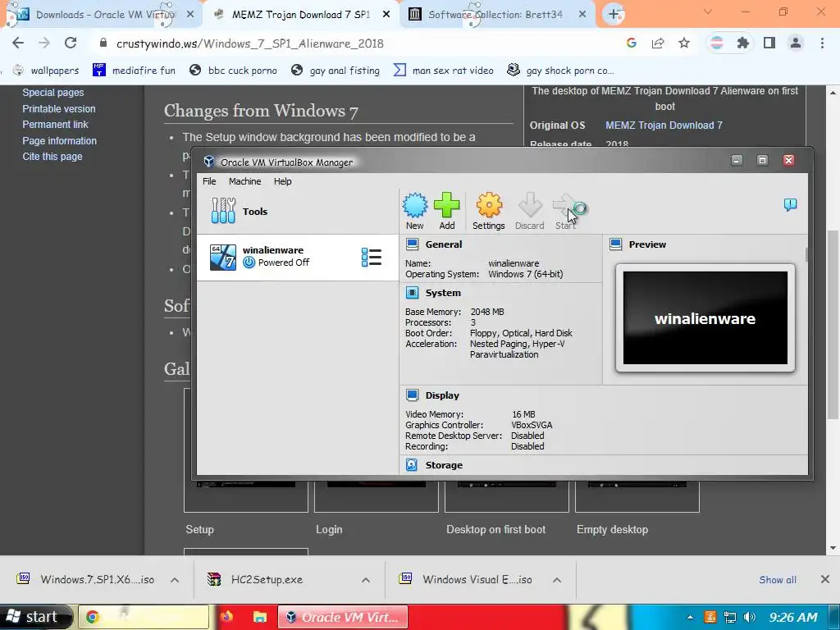Open the winalienware machine list menu icon
This screenshot has height=630, width=840.
tap(372, 257)
